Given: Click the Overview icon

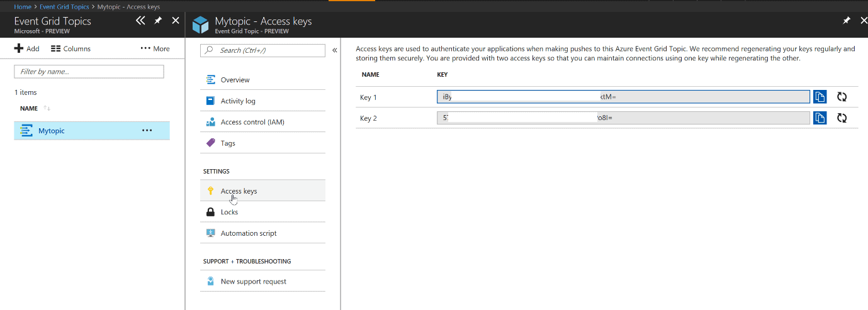Looking at the screenshot, I should 211,80.
